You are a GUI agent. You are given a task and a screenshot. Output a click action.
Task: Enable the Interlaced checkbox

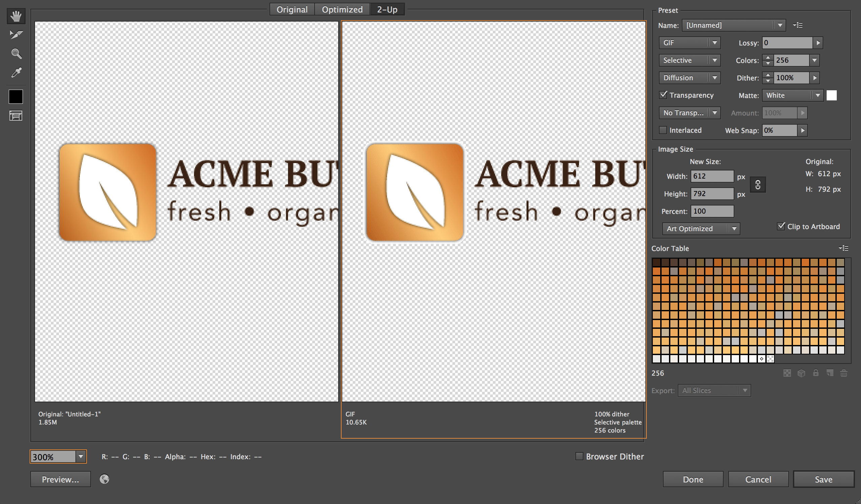(663, 130)
